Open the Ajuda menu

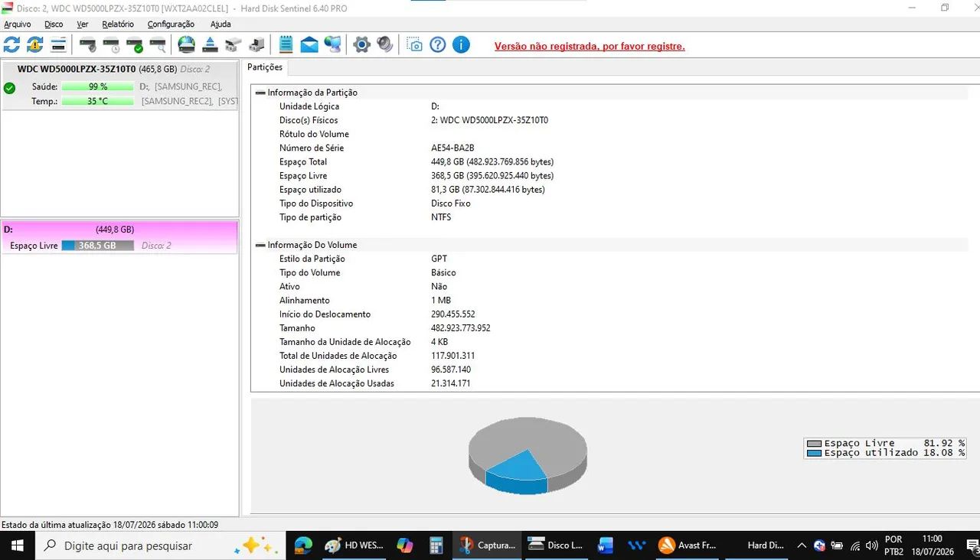coord(220,24)
